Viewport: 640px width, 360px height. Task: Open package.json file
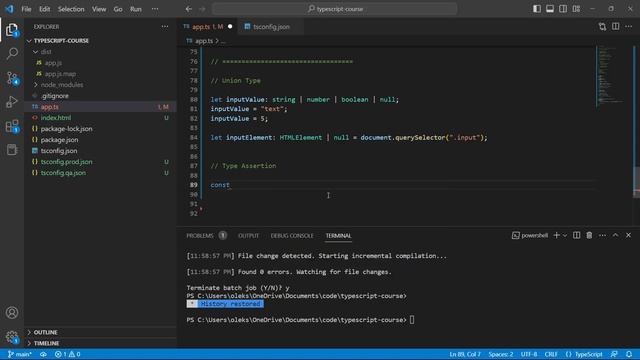point(59,140)
